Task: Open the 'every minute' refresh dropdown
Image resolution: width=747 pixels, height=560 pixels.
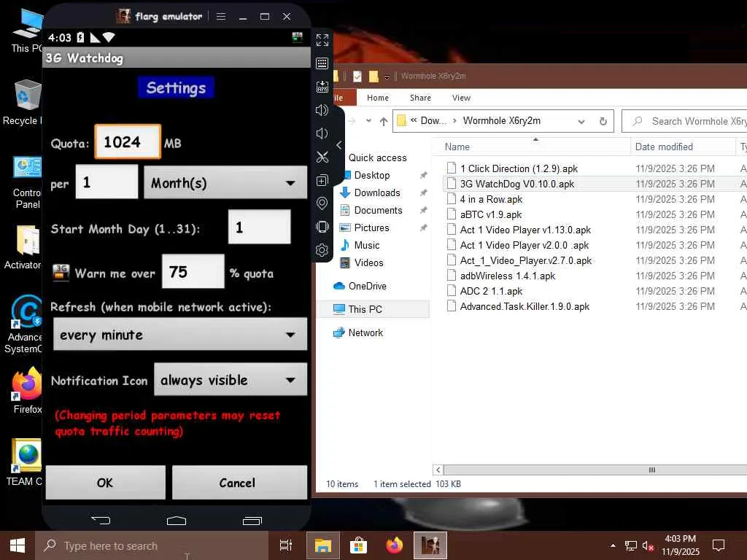Action: click(x=180, y=334)
